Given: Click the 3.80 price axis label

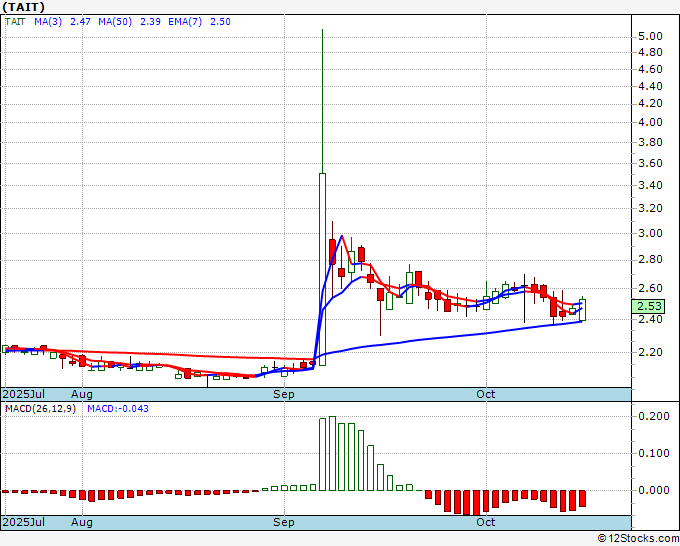Looking at the screenshot, I should [651, 142].
